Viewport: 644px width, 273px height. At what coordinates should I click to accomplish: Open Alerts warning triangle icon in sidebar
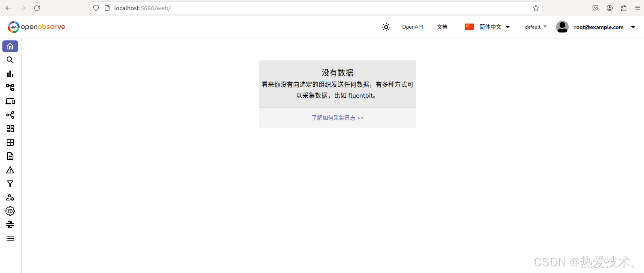(10, 170)
